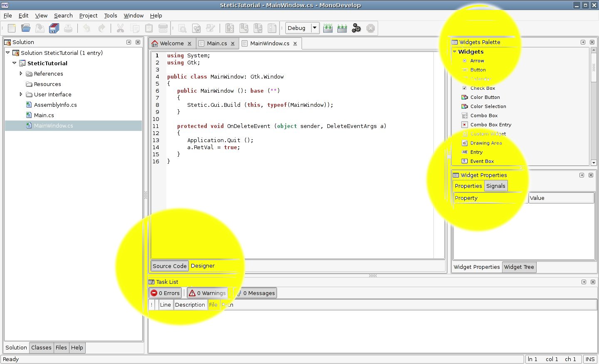
Task: Click the Solution panel auto-hide icon
Action: tap(129, 42)
